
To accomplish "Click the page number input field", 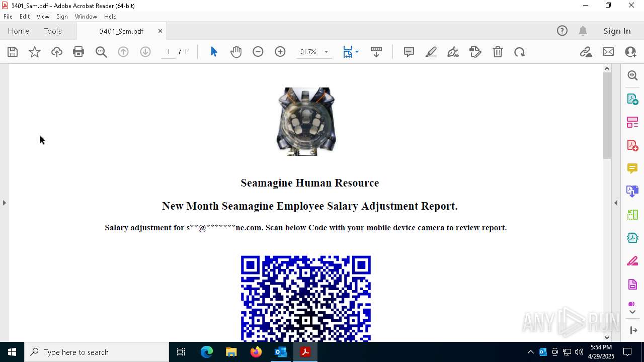I will pos(169,52).
